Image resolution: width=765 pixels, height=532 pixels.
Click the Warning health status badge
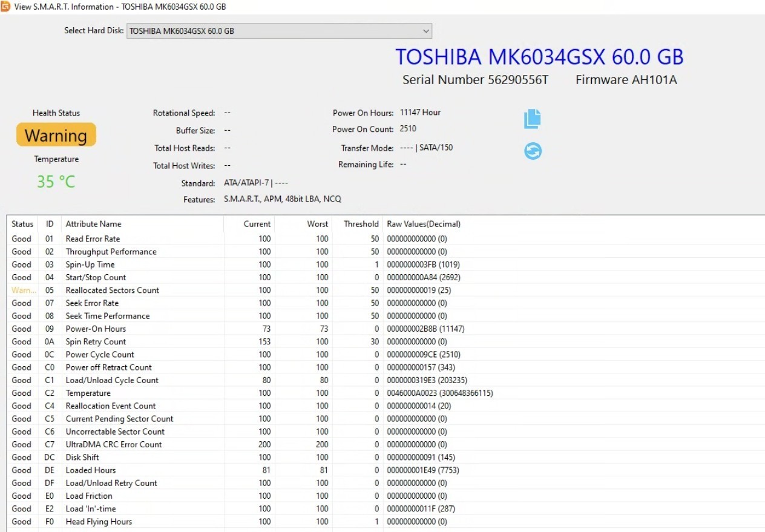tap(56, 135)
